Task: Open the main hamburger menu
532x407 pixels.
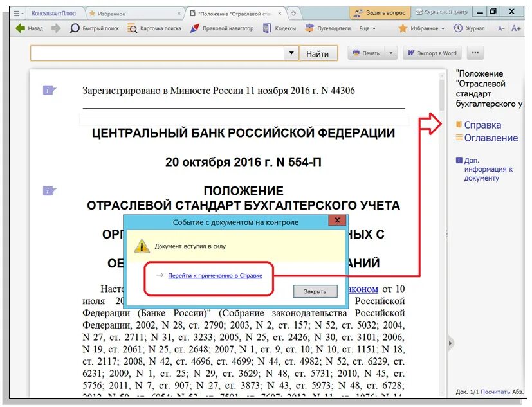Action: (x=17, y=14)
